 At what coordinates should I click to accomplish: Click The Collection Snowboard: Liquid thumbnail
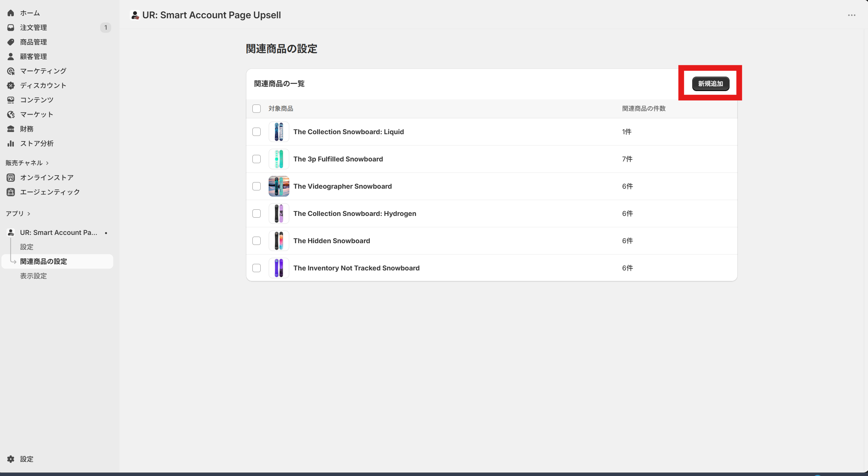coord(279,132)
